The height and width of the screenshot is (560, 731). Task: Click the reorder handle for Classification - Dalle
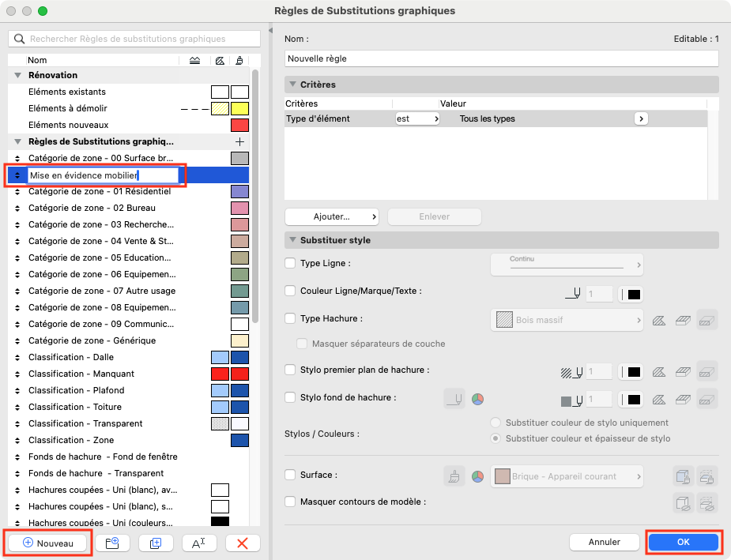17,357
